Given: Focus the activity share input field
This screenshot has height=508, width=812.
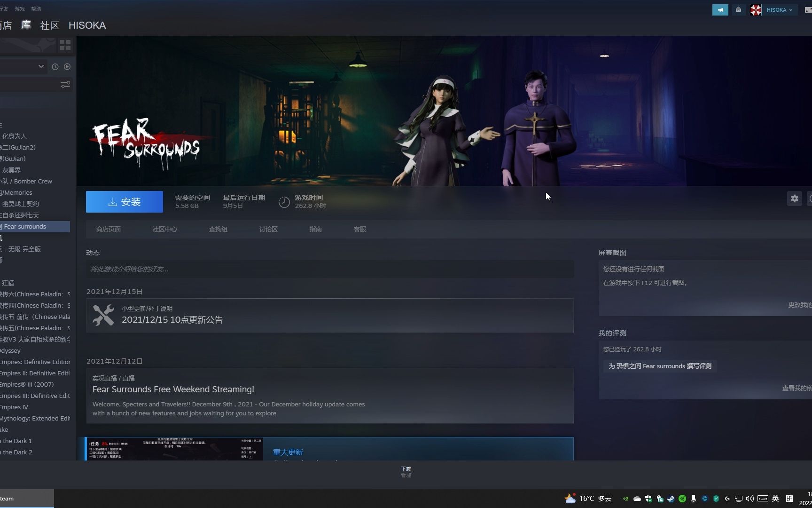Looking at the screenshot, I should click(330, 269).
